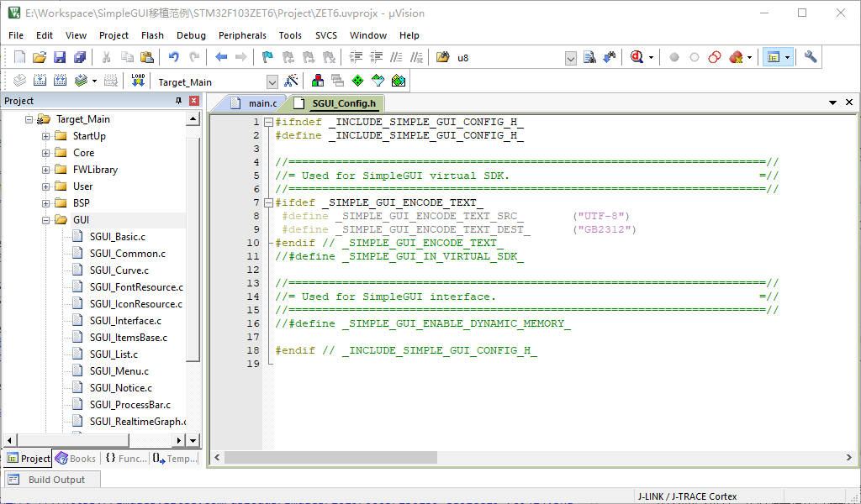Close the active editor tab

coord(849,102)
